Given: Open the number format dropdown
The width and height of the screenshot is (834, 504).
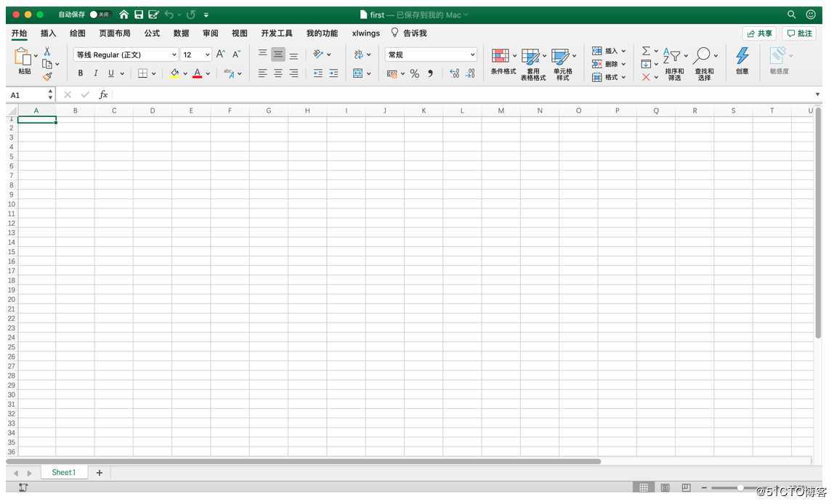Looking at the screenshot, I should pos(472,54).
